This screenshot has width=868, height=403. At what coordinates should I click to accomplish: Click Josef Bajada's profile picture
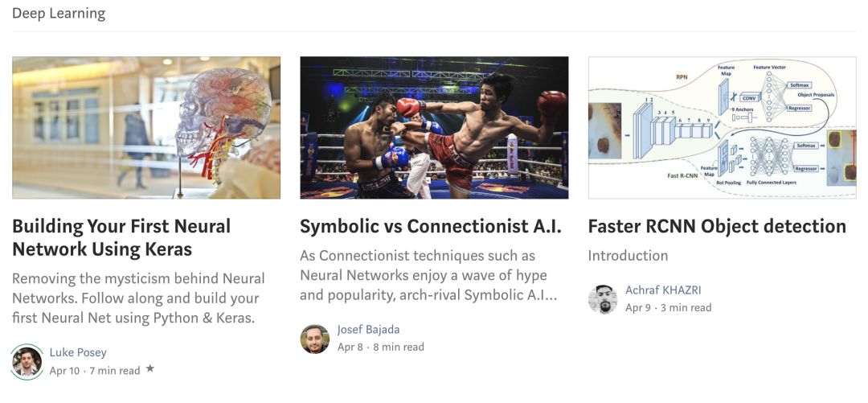(315, 339)
